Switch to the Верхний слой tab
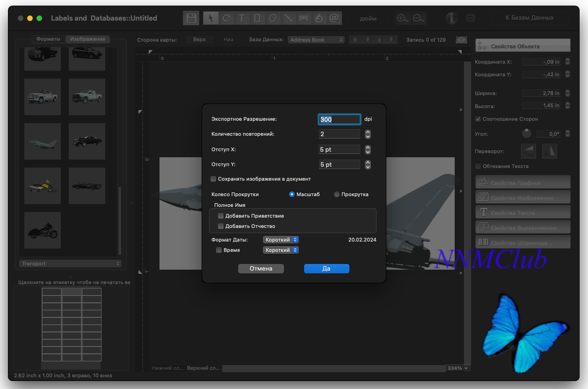Image resolution: width=588 pixels, height=389 pixels. pos(203,368)
